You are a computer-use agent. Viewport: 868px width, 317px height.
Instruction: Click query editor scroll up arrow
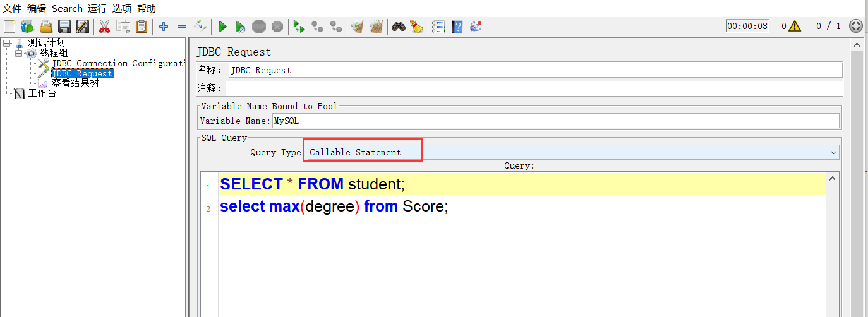pyautogui.click(x=833, y=179)
